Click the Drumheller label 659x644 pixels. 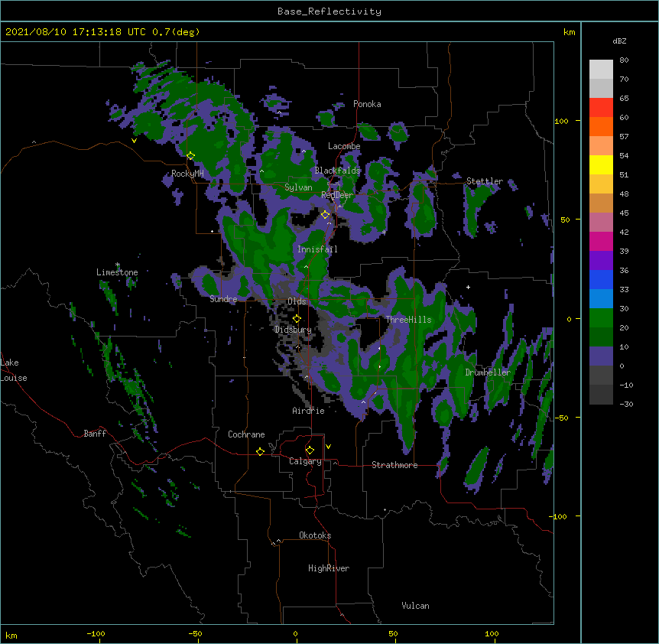[x=488, y=372]
